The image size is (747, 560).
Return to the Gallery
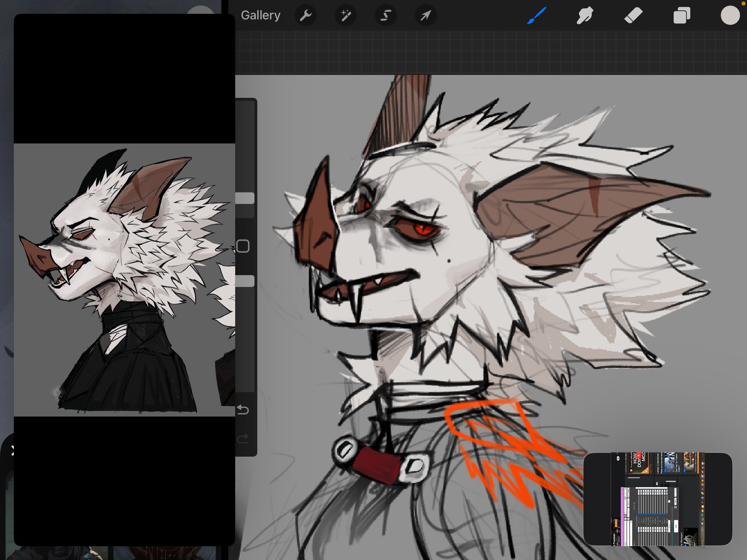[x=260, y=15]
